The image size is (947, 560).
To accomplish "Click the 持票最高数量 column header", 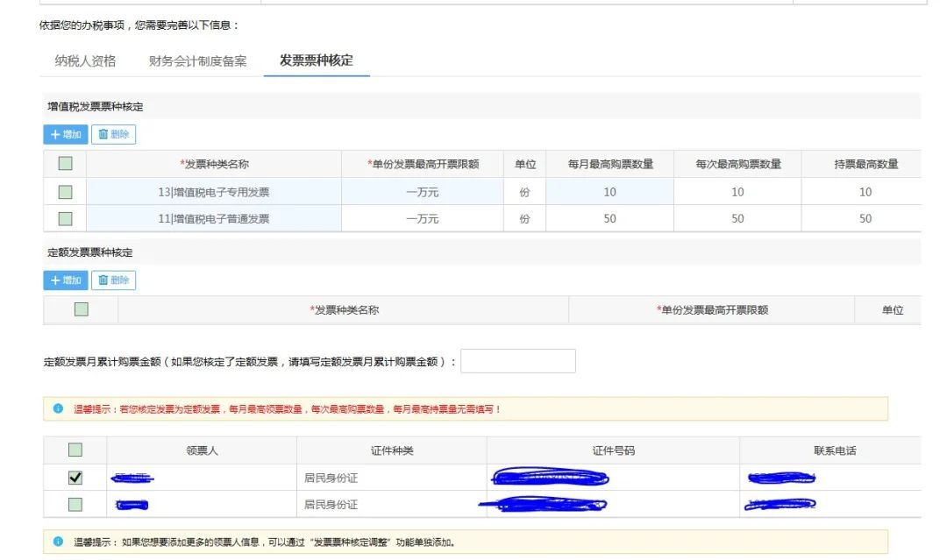I will (x=866, y=164).
